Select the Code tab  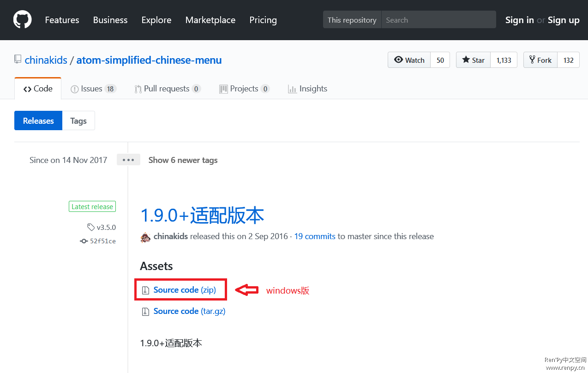click(38, 89)
